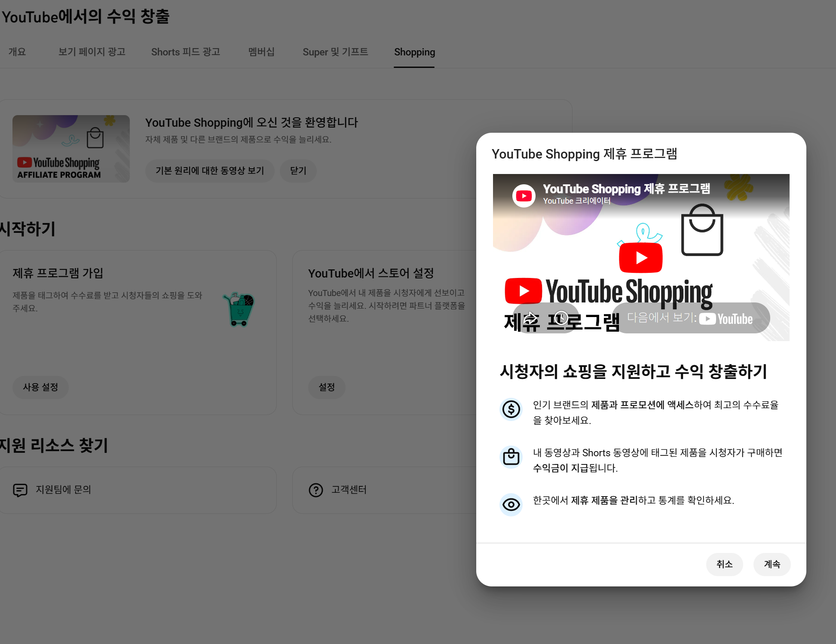Open the 보기 페이지 광고 tab
836x644 pixels.
pos(92,52)
